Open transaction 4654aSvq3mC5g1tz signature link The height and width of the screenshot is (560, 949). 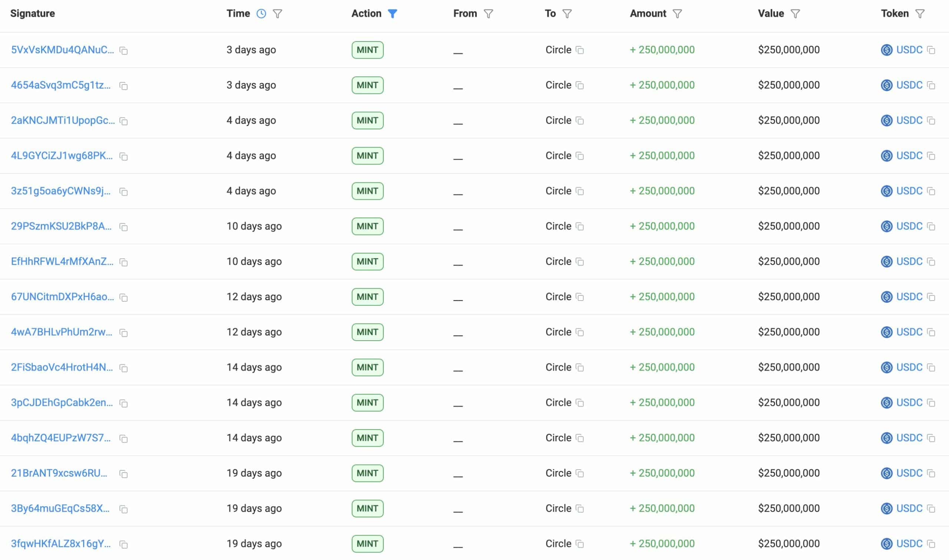[61, 85]
